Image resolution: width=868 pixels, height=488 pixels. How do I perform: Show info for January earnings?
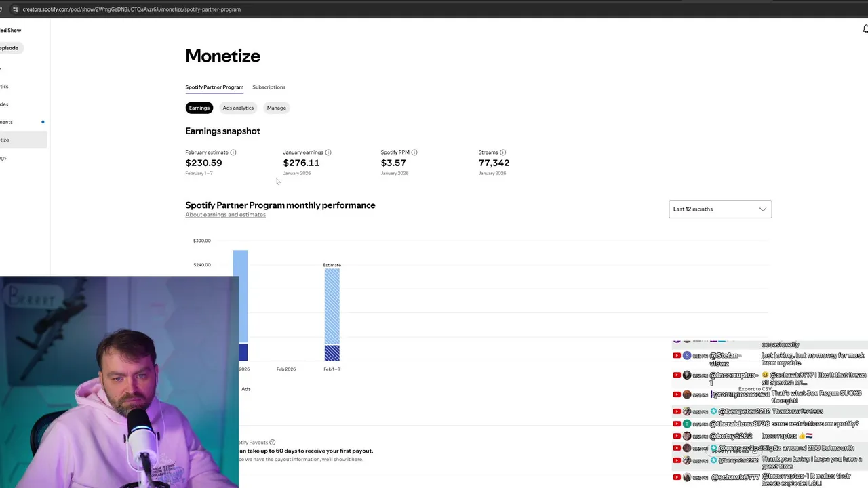click(x=328, y=152)
